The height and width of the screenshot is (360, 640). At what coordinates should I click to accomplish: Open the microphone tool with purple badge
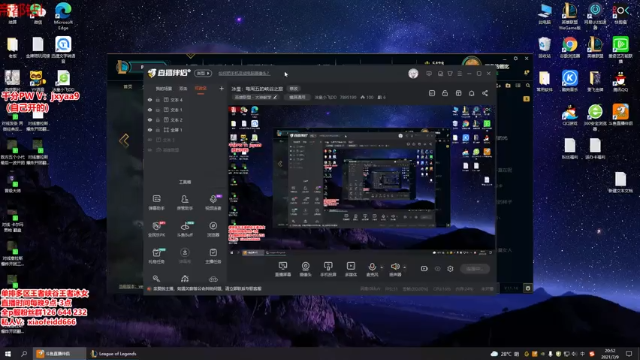[213, 202]
